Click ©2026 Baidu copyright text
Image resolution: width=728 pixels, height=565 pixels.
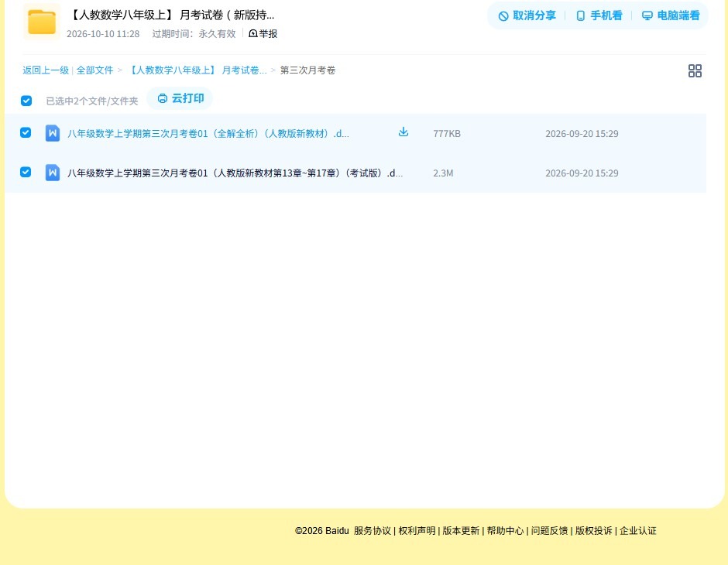(321, 531)
